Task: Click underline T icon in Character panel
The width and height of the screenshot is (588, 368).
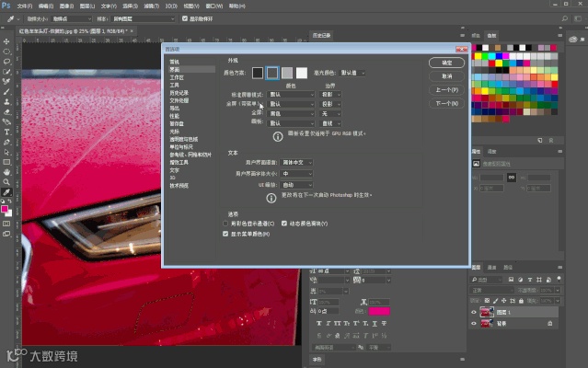Action: (375, 324)
